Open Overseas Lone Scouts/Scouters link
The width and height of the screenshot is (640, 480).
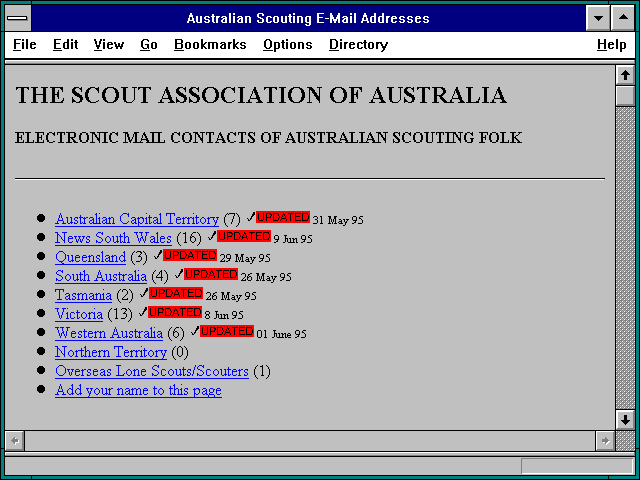[152, 371]
